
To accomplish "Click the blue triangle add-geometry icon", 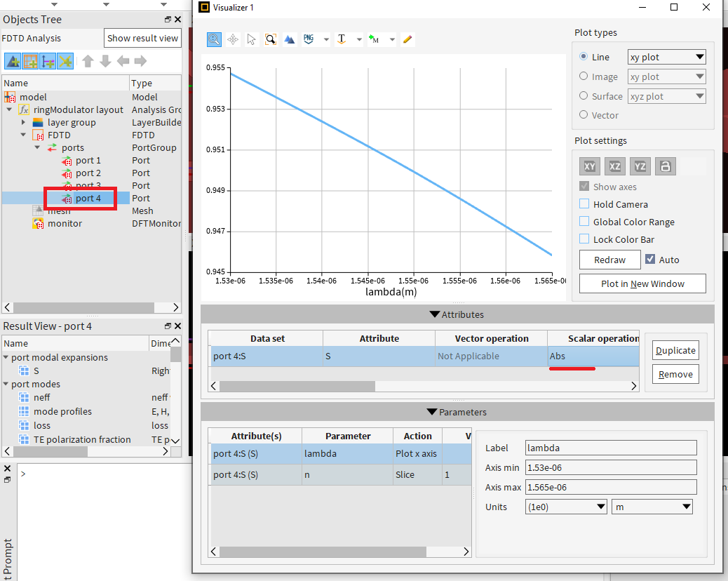I will [x=13, y=61].
